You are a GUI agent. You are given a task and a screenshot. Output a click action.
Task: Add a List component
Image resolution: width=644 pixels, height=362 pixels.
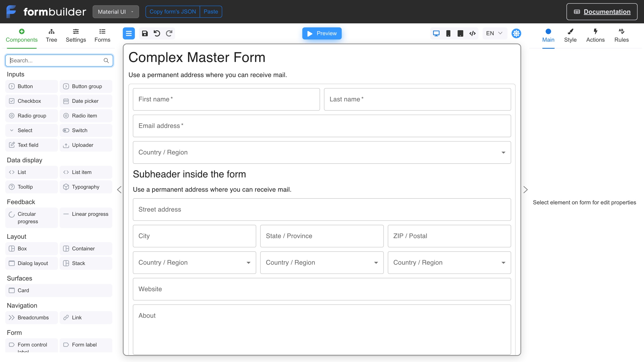[31, 172]
